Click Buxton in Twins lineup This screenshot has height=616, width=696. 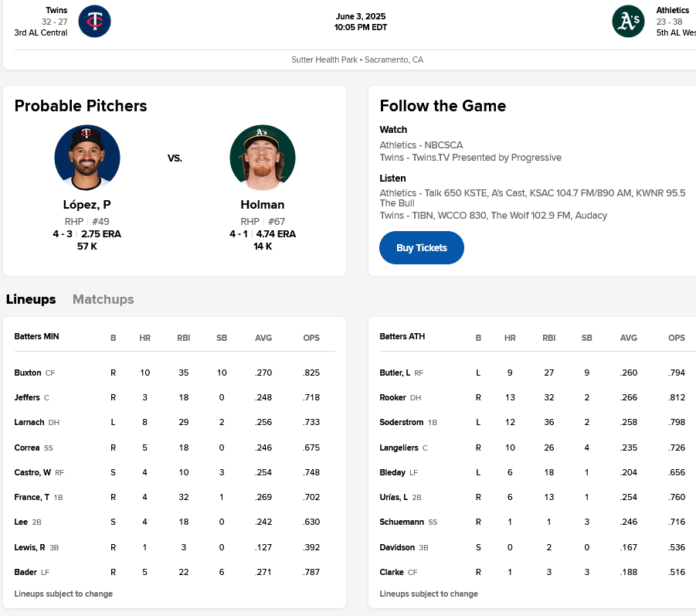tap(28, 373)
